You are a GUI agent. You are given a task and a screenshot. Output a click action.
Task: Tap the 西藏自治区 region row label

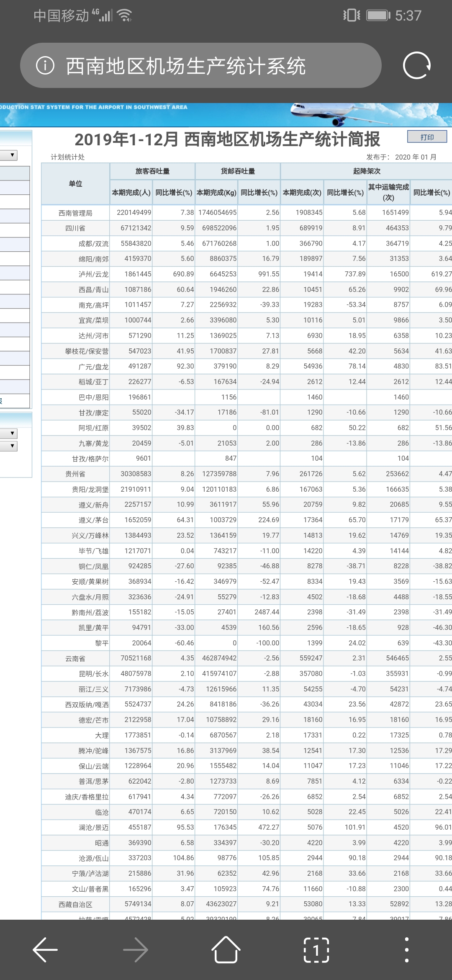point(75,905)
